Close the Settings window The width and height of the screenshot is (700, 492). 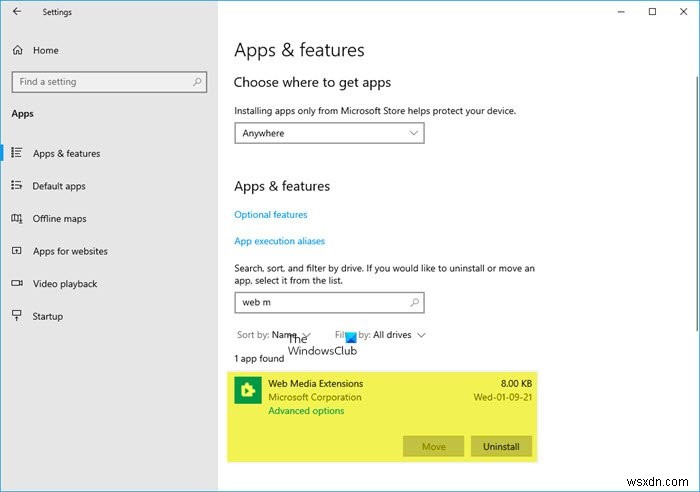683,12
